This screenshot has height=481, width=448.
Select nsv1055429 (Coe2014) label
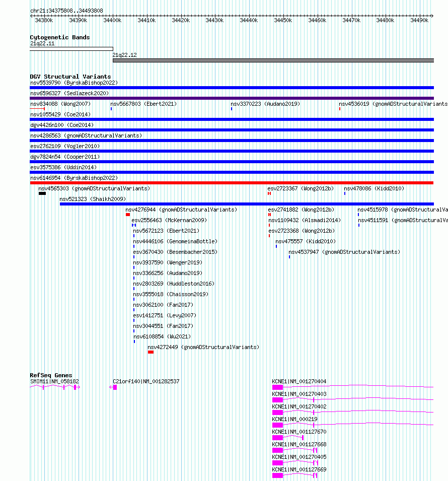tap(60, 114)
